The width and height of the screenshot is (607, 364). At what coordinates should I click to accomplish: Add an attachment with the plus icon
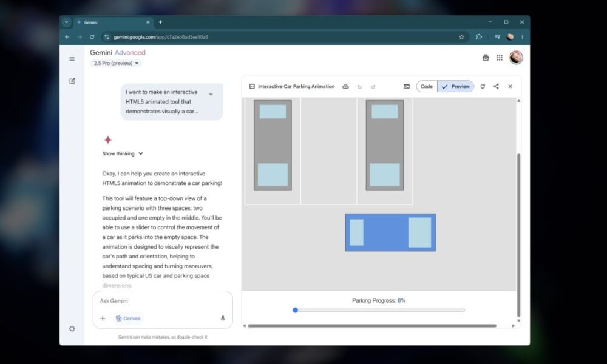[x=103, y=318]
